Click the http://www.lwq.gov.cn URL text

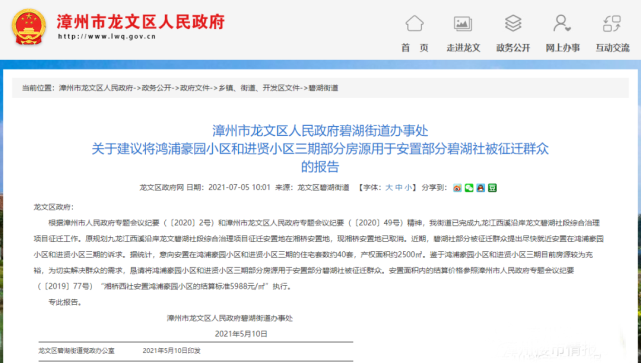click(x=107, y=36)
